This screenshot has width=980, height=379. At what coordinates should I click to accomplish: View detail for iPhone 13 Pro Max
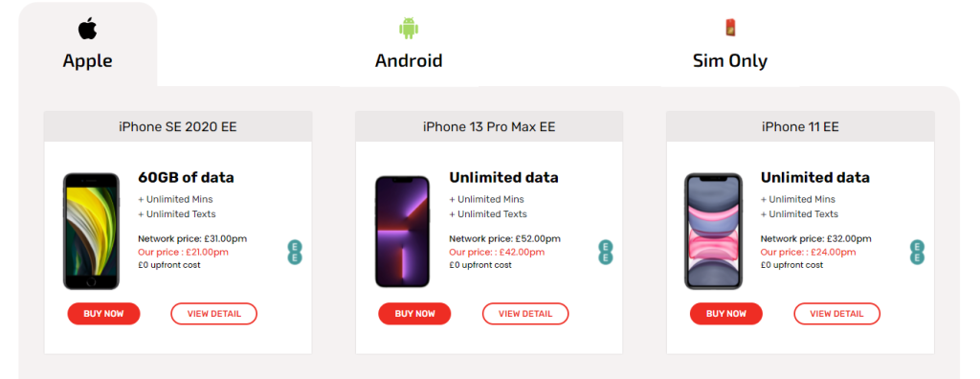(x=525, y=314)
